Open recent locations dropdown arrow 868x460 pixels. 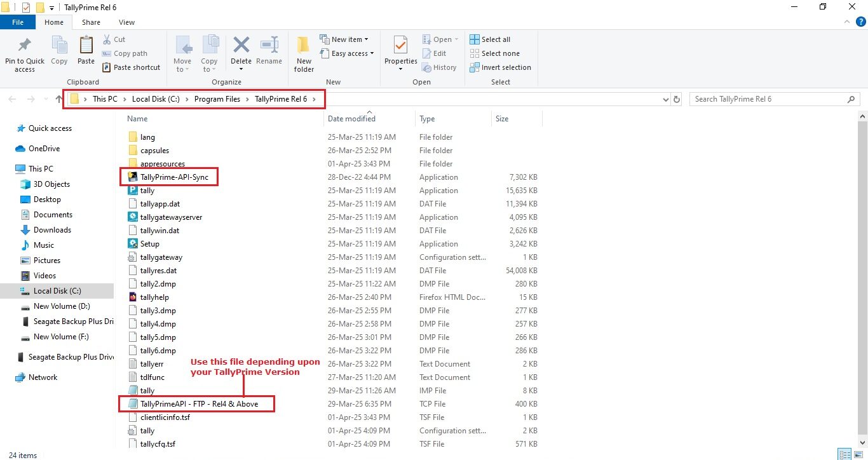pyautogui.click(x=46, y=99)
